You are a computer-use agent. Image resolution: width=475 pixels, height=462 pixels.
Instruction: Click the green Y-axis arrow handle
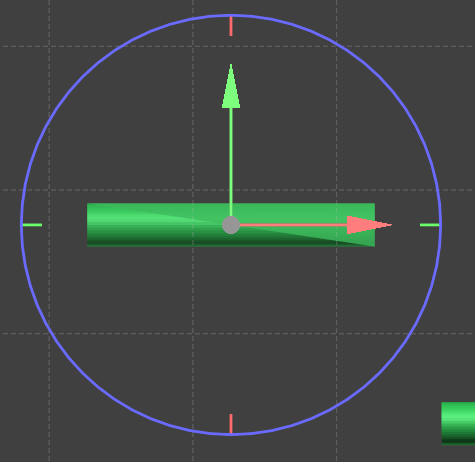click(x=231, y=86)
